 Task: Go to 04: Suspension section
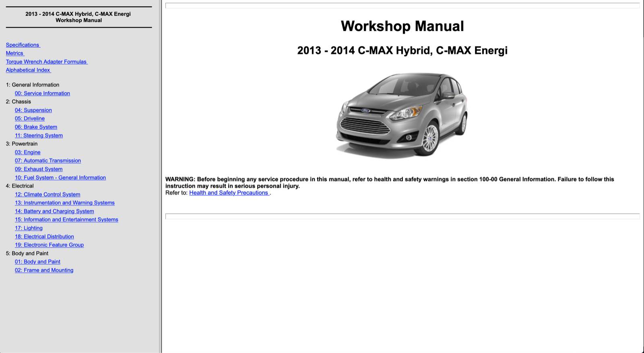point(33,110)
